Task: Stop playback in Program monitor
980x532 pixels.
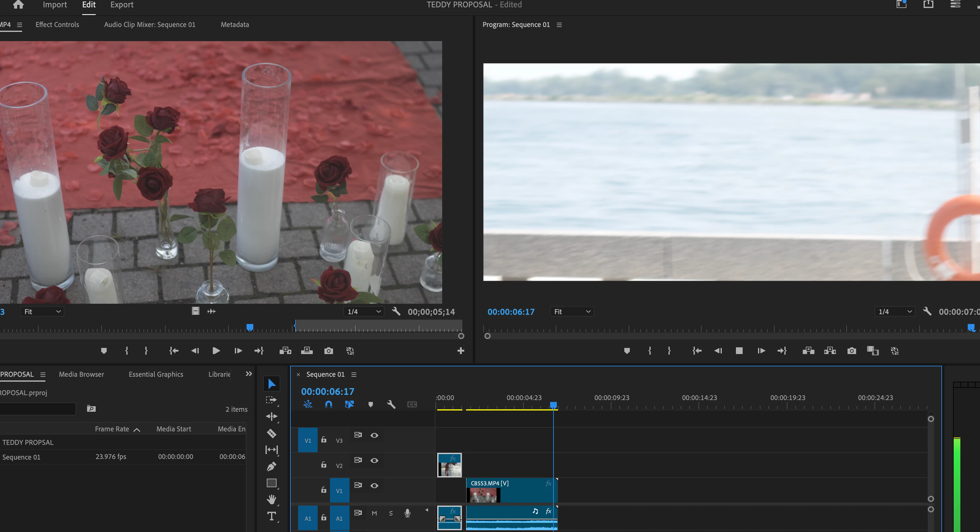Action: (x=739, y=351)
